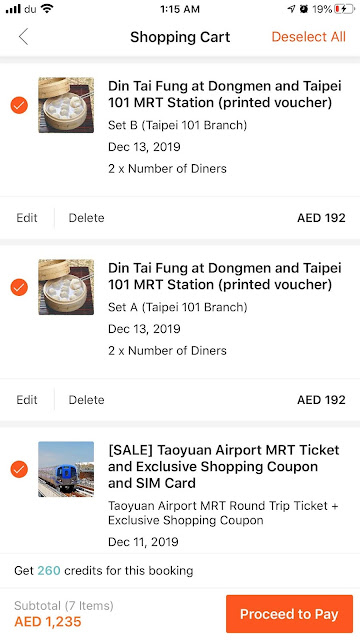Screen dimensions: 360x640
Task: Tap the Wi-Fi status icon
Action: (47, 9)
